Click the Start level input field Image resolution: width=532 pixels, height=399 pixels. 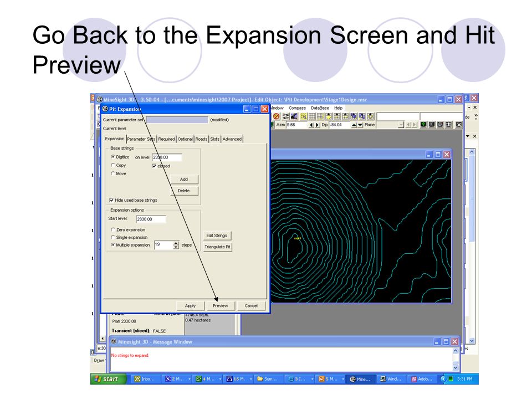pyautogui.click(x=151, y=219)
